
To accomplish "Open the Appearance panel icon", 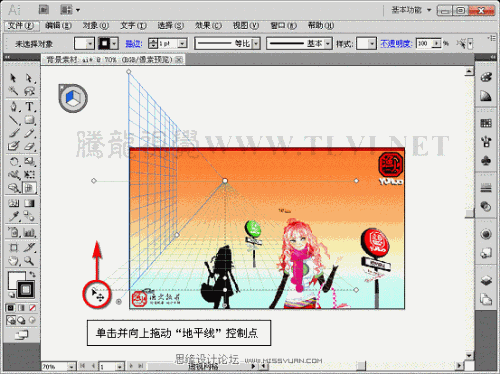I will tap(486, 234).
